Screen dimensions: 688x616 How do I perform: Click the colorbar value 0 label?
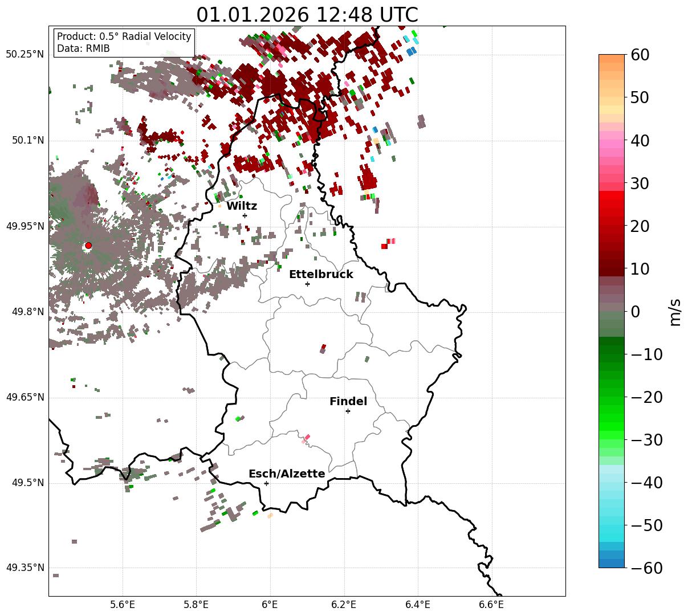(x=634, y=311)
